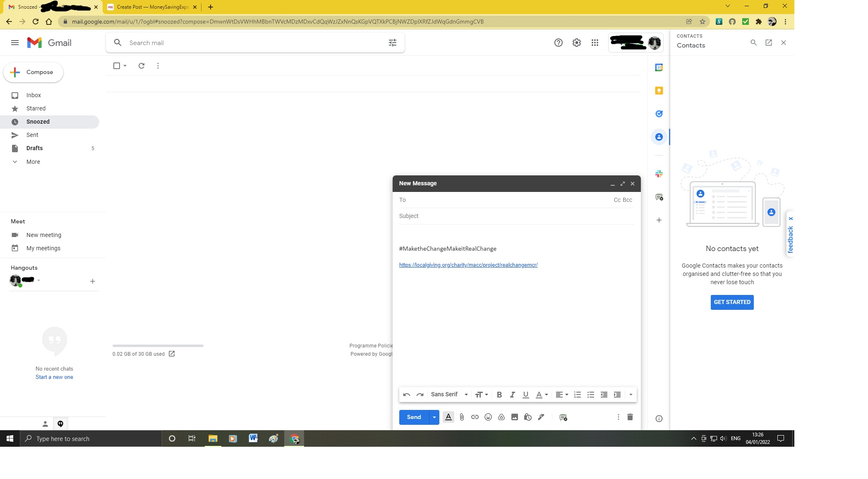The width and height of the screenshot is (868, 479).
Task: Start a New meeting
Action: pyautogui.click(x=44, y=235)
